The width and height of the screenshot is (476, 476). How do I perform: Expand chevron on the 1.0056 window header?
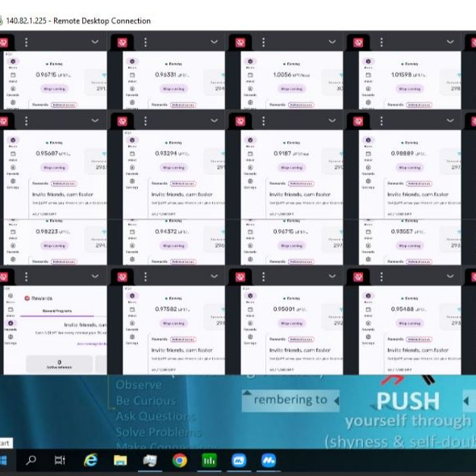click(x=332, y=42)
